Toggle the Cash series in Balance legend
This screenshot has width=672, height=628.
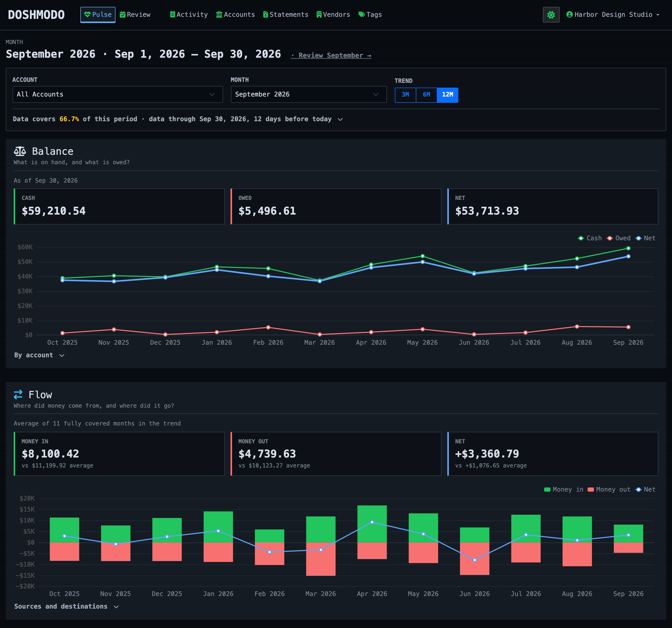pos(590,238)
